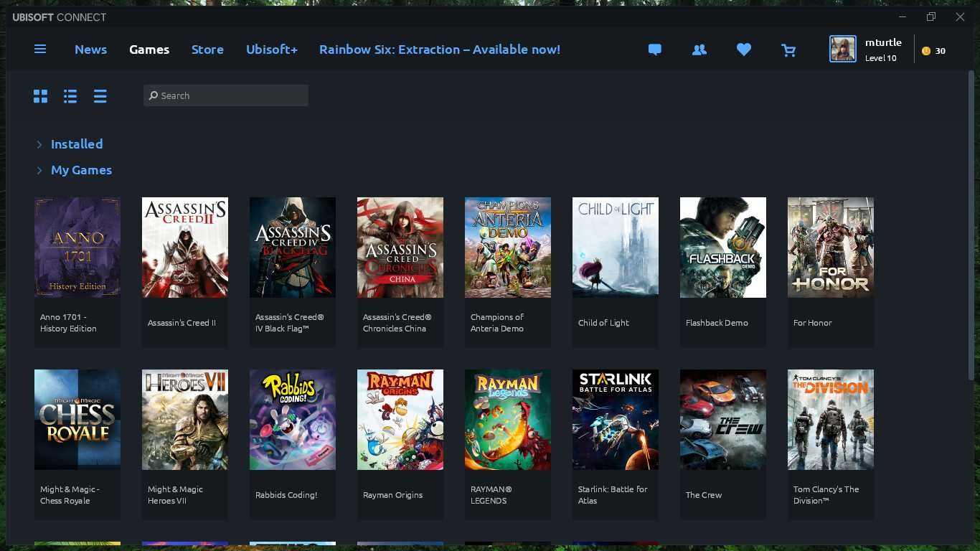
Task: Switch to detailed list view
Action: click(x=70, y=96)
